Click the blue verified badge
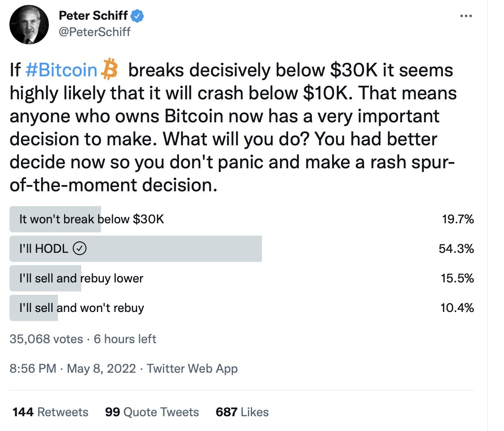Viewport: 504px width, 431px height. [137, 16]
